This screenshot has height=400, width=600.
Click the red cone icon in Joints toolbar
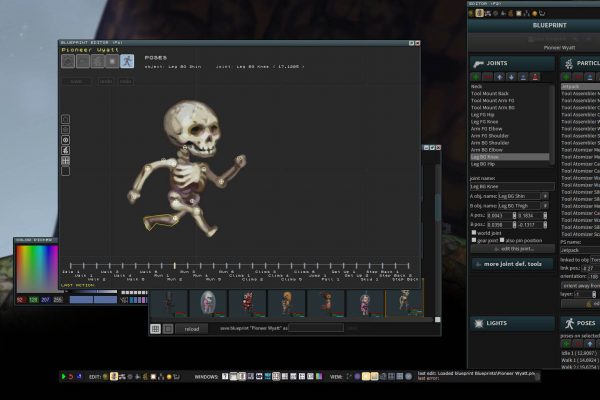coord(535,77)
